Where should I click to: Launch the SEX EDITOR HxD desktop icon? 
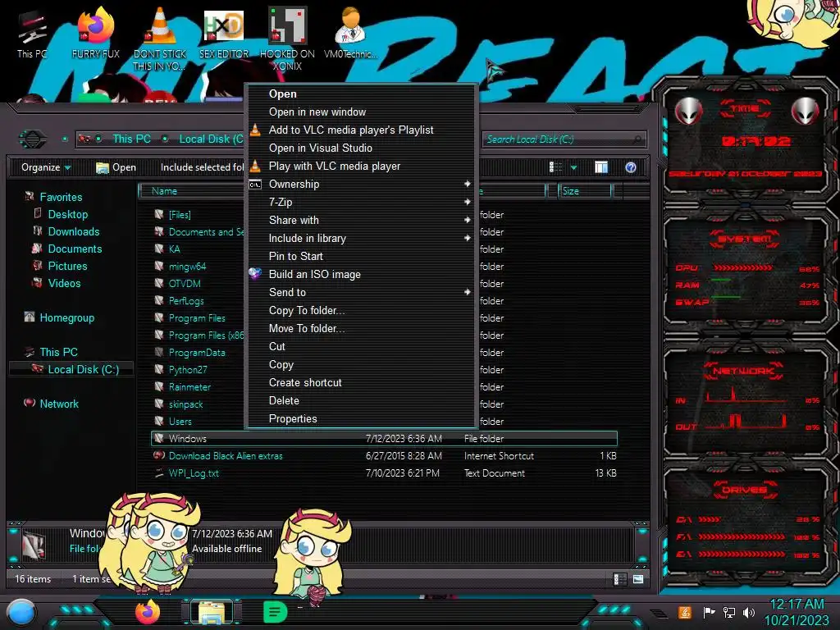tap(224, 34)
